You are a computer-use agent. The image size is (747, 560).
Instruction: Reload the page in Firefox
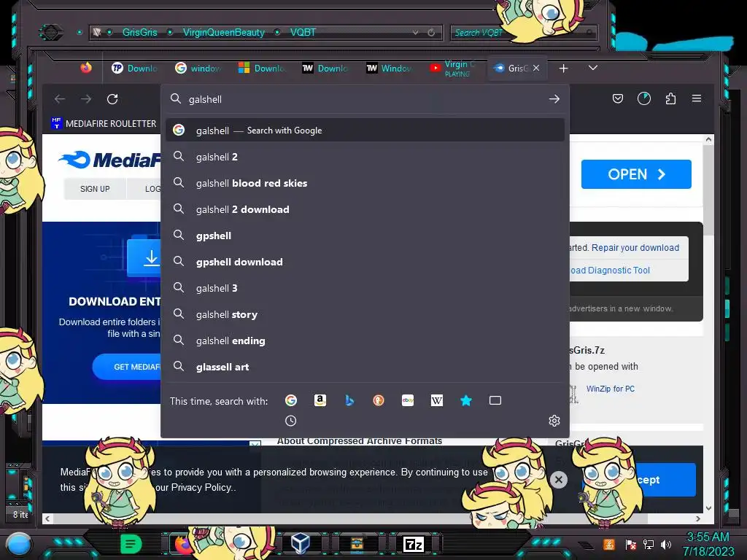(x=112, y=99)
